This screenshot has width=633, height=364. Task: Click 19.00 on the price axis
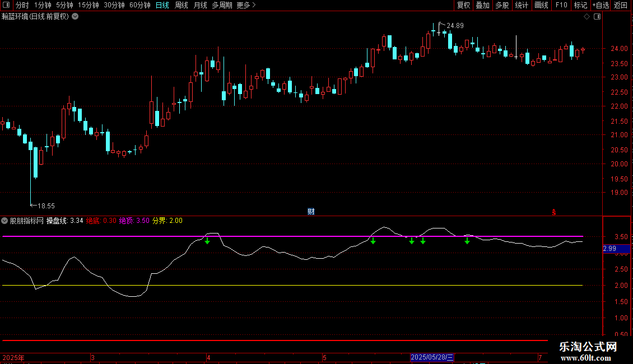[619, 193]
